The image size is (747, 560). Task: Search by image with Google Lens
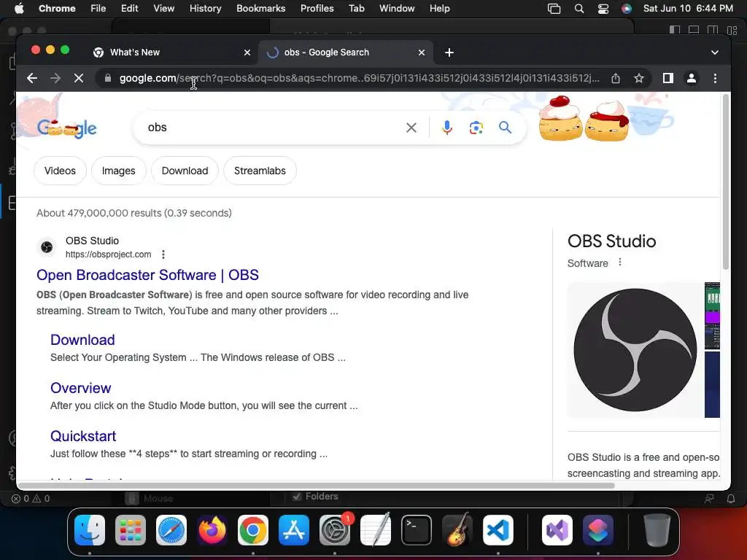476,128
